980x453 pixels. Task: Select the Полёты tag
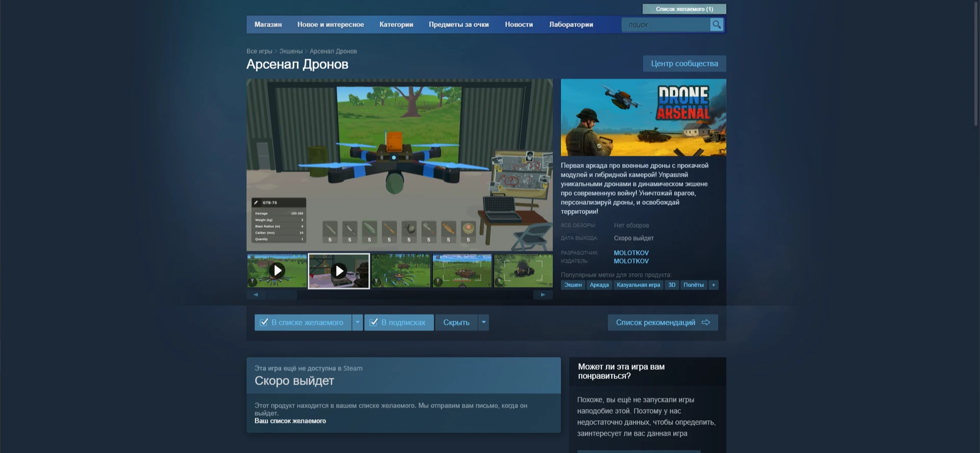694,285
